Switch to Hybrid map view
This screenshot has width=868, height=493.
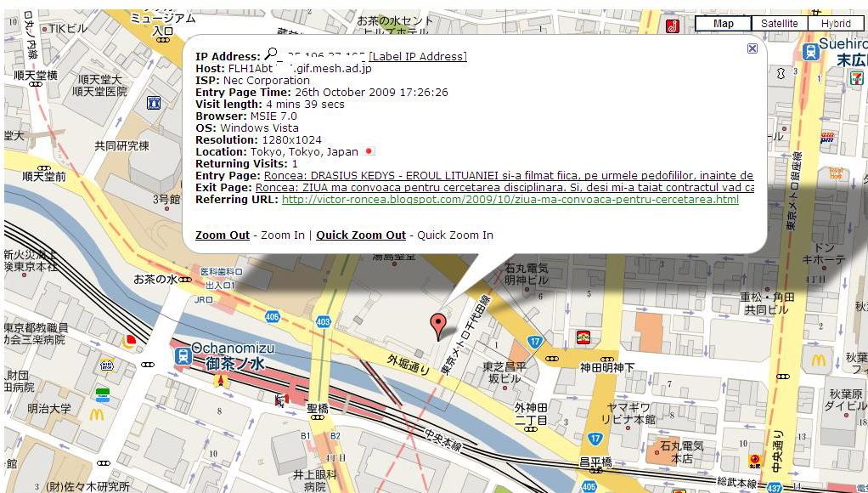coord(836,23)
